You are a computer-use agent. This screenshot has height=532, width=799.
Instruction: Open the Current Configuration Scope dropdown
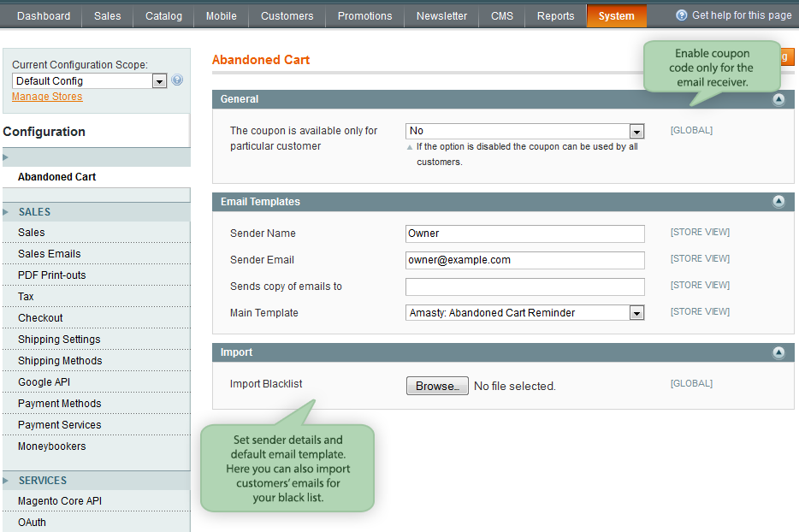coord(89,81)
